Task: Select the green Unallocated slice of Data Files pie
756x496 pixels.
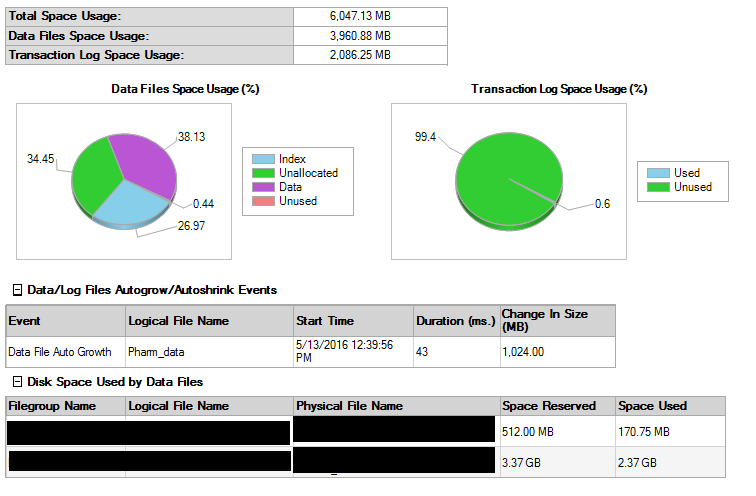Action: tap(90, 175)
